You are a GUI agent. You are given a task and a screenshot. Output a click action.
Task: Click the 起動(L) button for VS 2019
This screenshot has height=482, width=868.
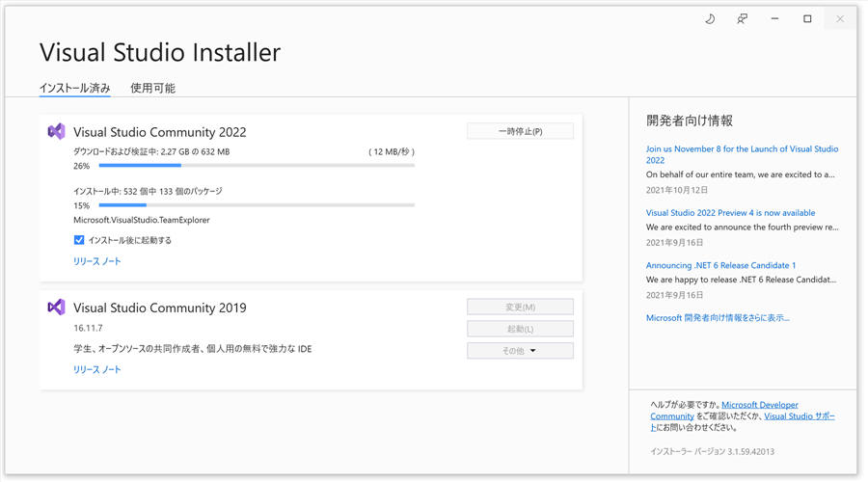[x=520, y=329]
